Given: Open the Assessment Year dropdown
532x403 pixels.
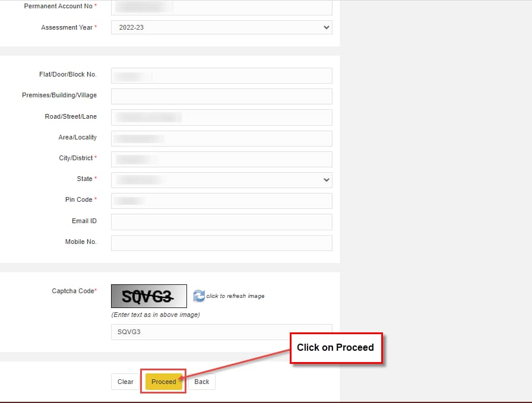Looking at the screenshot, I should tap(221, 27).
